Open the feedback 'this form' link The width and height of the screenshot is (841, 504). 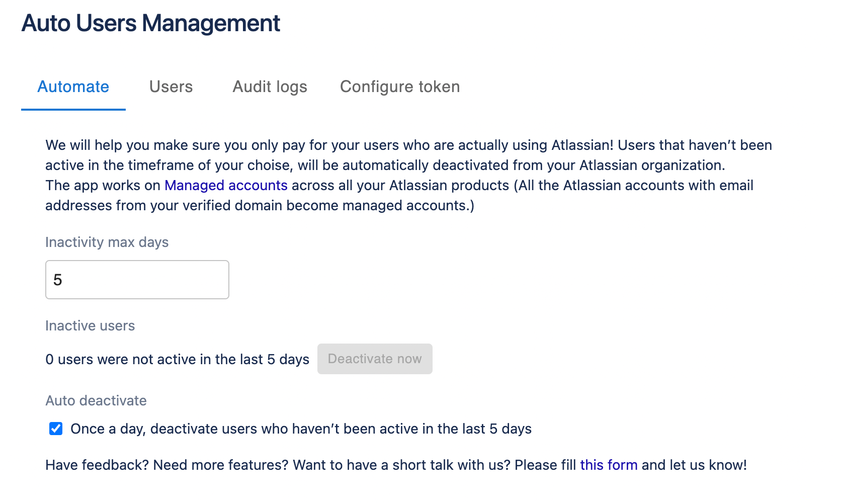coord(609,465)
